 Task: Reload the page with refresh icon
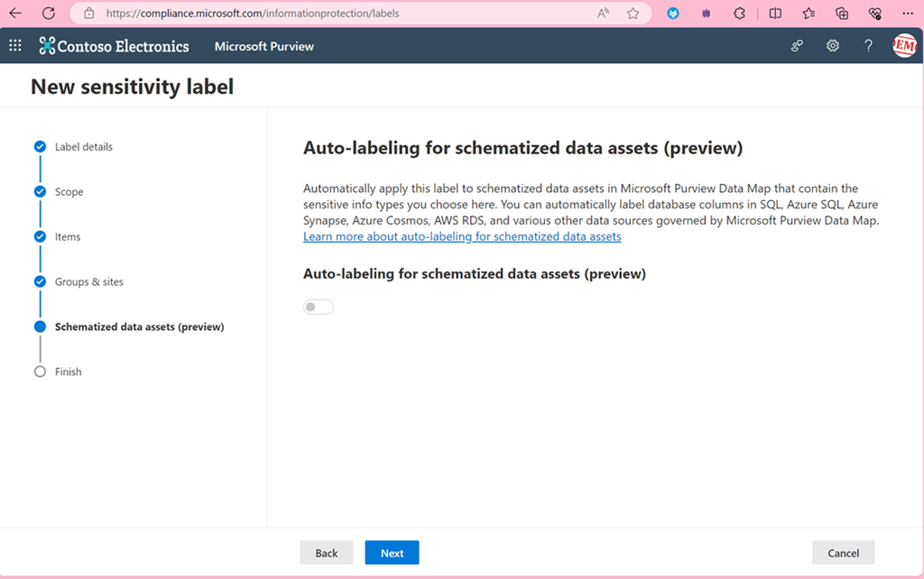(x=49, y=13)
